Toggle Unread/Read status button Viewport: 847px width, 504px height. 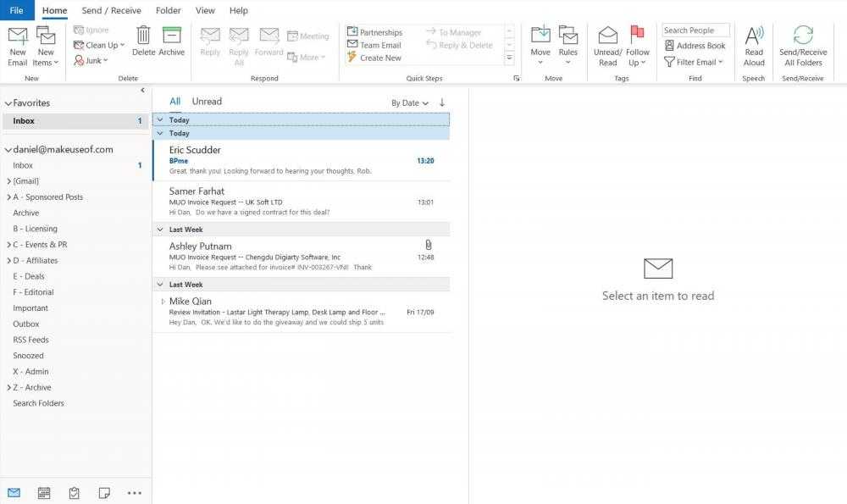607,36
